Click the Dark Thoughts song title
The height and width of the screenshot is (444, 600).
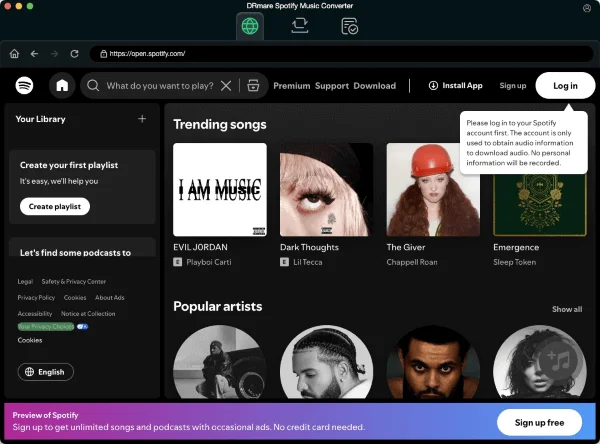(x=309, y=247)
